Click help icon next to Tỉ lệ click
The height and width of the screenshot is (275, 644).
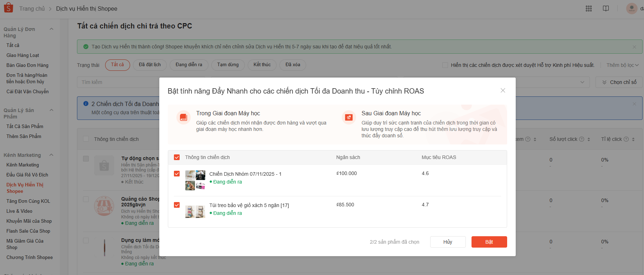pyautogui.click(x=626, y=139)
